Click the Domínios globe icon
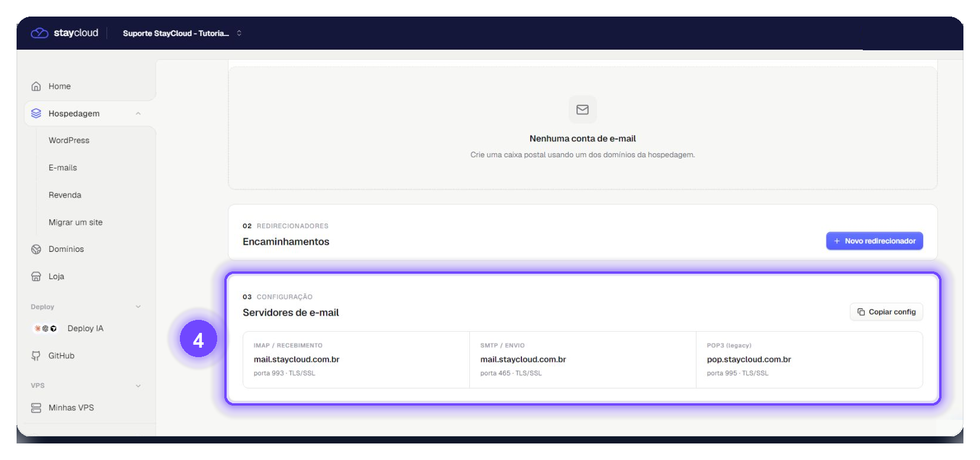The image size is (980, 460). [36, 250]
